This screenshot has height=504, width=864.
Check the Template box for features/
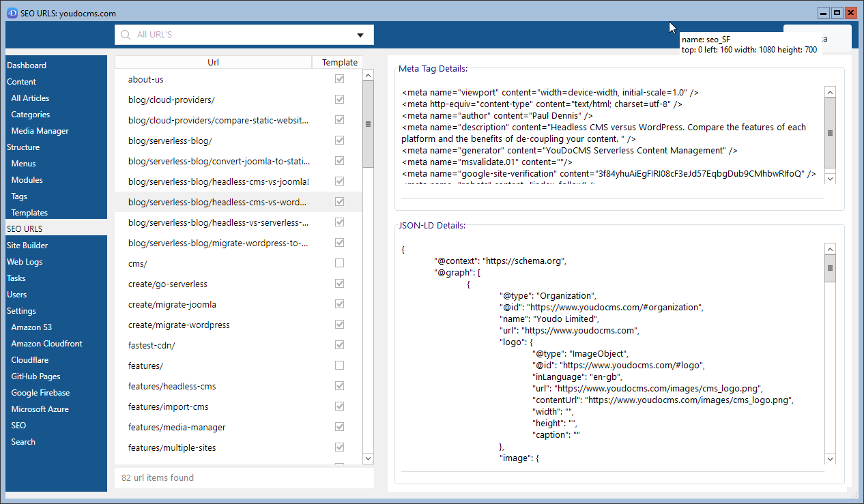pyautogui.click(x=339, y=366)
